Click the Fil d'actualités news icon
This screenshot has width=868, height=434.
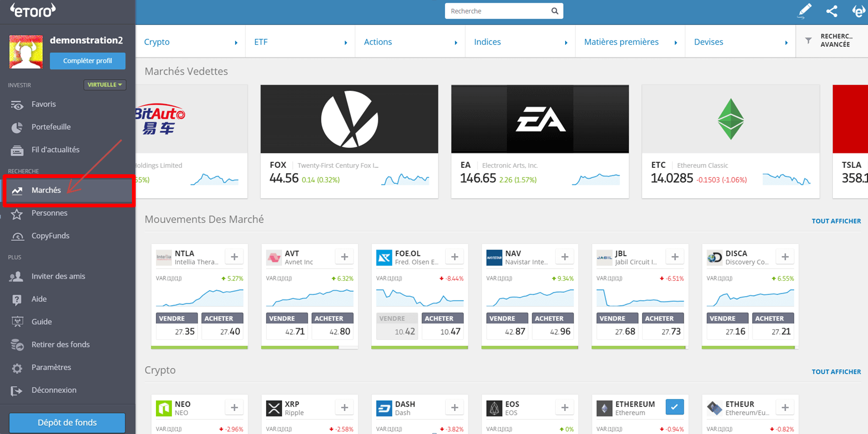pyautogui.click(x=17, y=150)
